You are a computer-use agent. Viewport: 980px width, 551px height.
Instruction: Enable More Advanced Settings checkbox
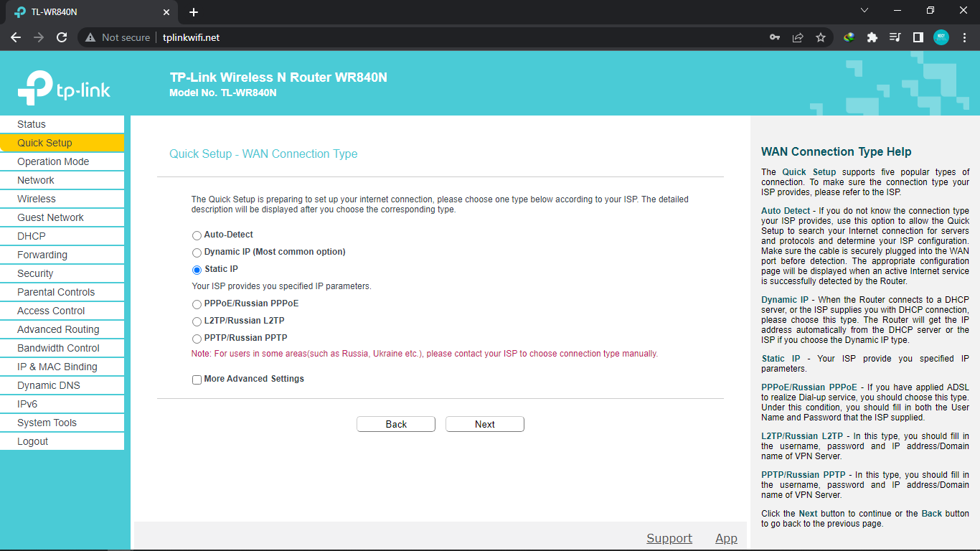point(197,380)
